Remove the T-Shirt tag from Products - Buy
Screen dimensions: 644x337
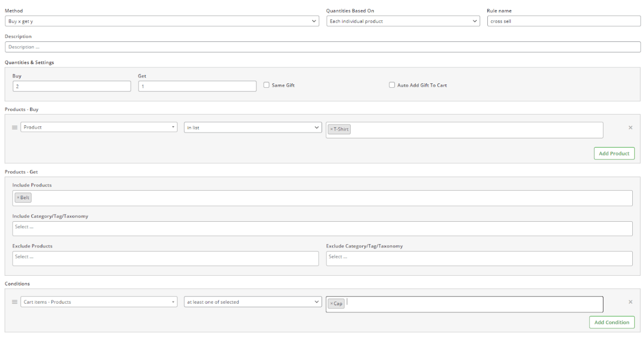tap(332, 129)
